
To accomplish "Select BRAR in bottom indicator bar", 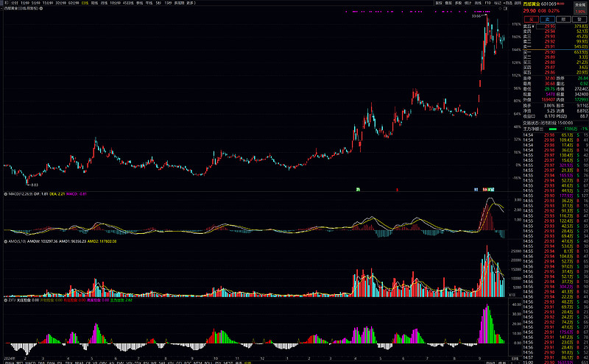I will pyautogui.click(x=80, y=362).
